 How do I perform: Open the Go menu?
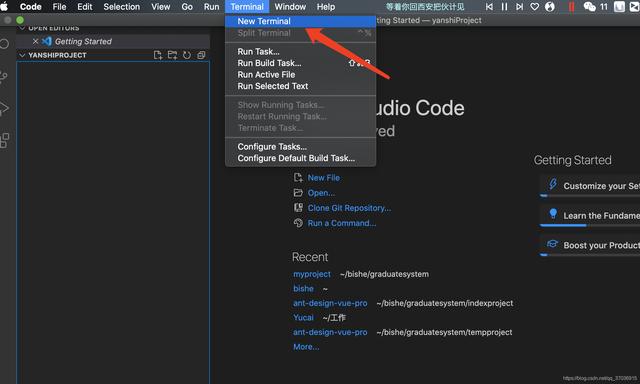(x=187, y=7)
